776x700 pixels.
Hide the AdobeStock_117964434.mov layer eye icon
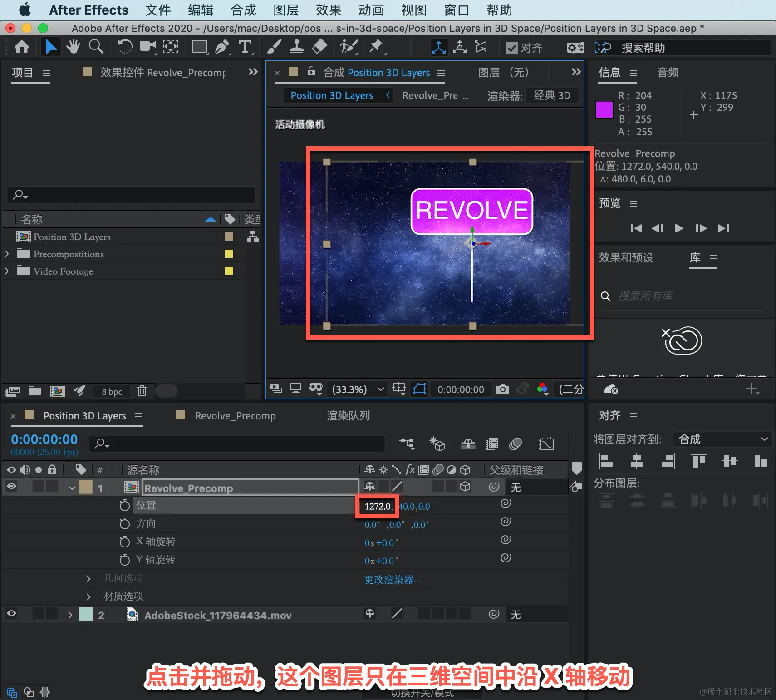(x=11, y=614)
